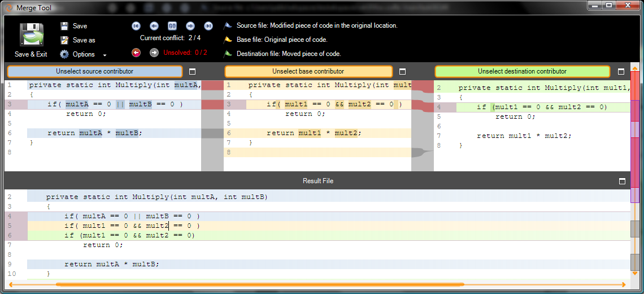Toggle Unselect source contributor

coord(95,72)
